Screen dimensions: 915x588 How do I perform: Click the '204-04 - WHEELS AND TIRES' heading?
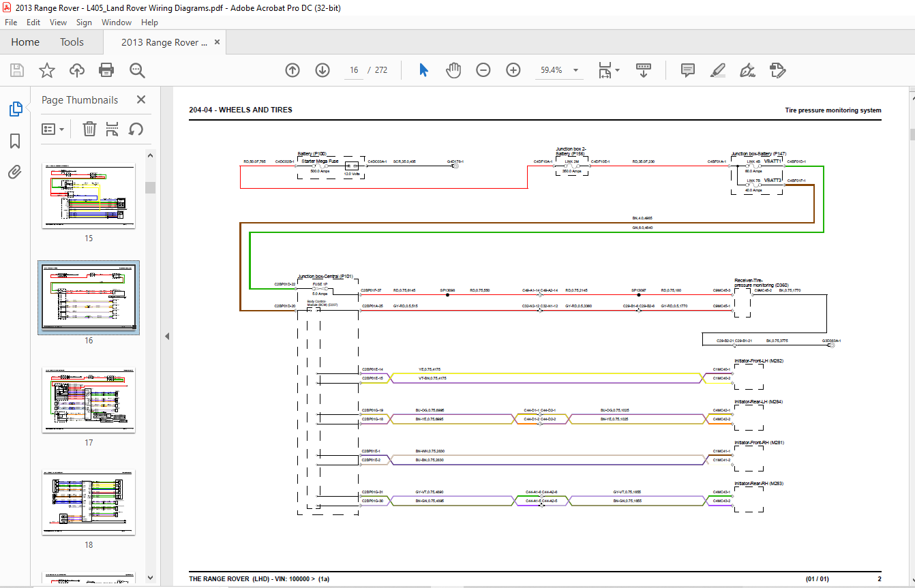241,110
